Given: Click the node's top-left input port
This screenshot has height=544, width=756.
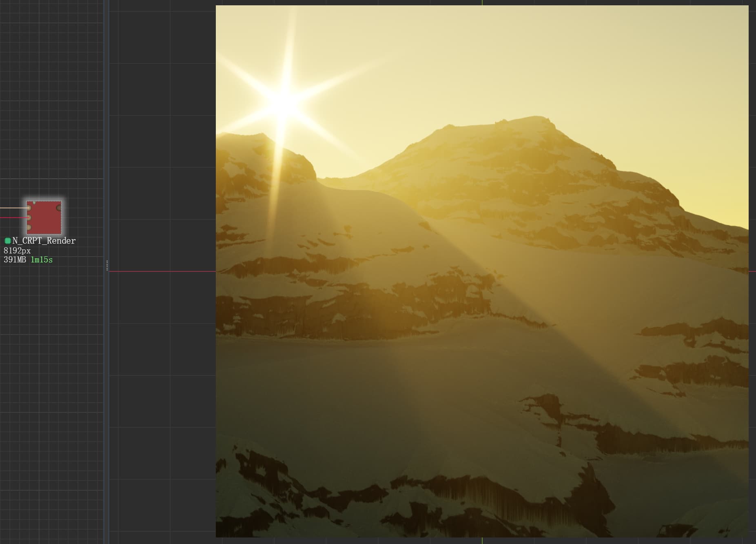Looking at the screenshot, I should pyautogui.click(x=29, y=208).
